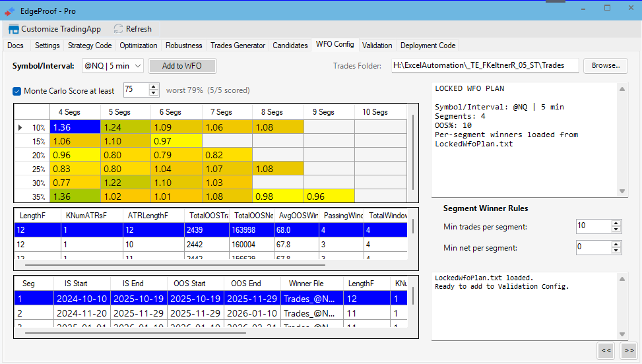Click the Customize TradingApp toolbar label
The image size is (642, 364).
[61, 29]
